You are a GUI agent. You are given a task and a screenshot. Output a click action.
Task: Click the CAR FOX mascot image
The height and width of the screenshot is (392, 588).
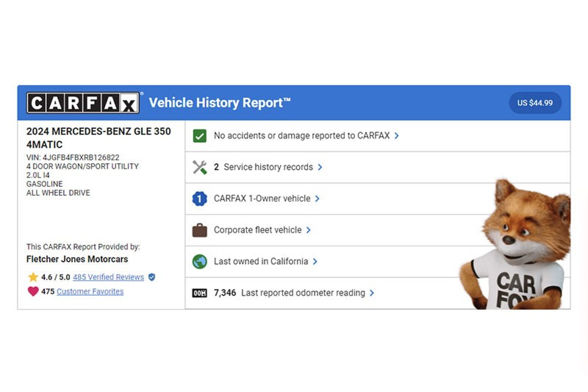tap(514, 245)
